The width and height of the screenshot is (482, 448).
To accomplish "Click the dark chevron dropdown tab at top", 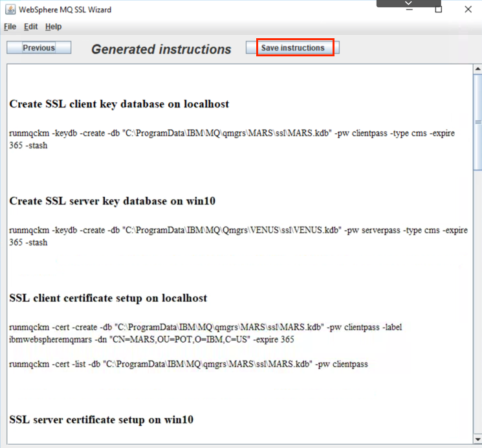I will point(408,3).
